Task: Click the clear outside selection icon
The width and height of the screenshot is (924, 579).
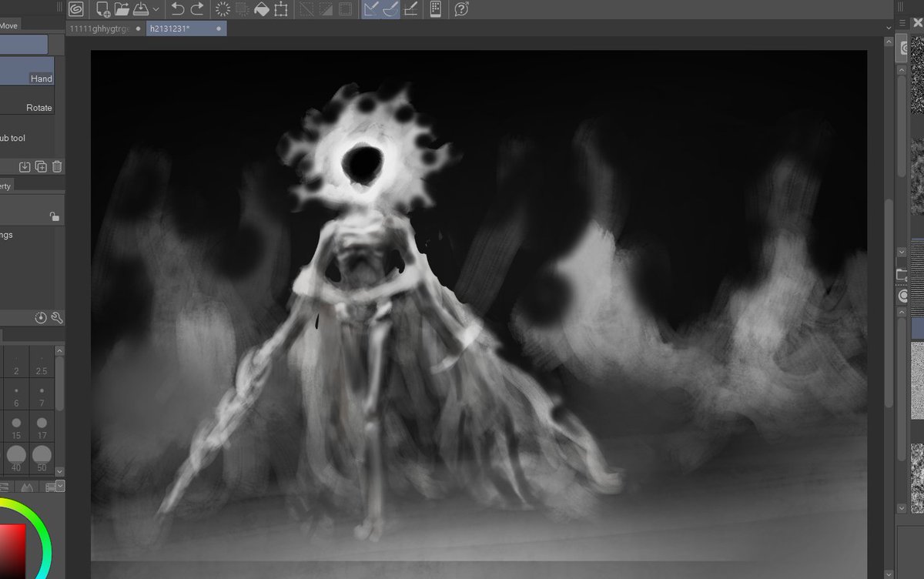Action: click(x=242, y=9)
